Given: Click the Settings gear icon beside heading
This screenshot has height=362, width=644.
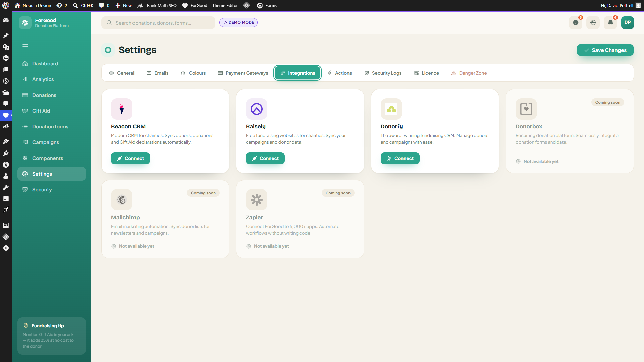Looking at the screenshot, I should click(108, 50).
